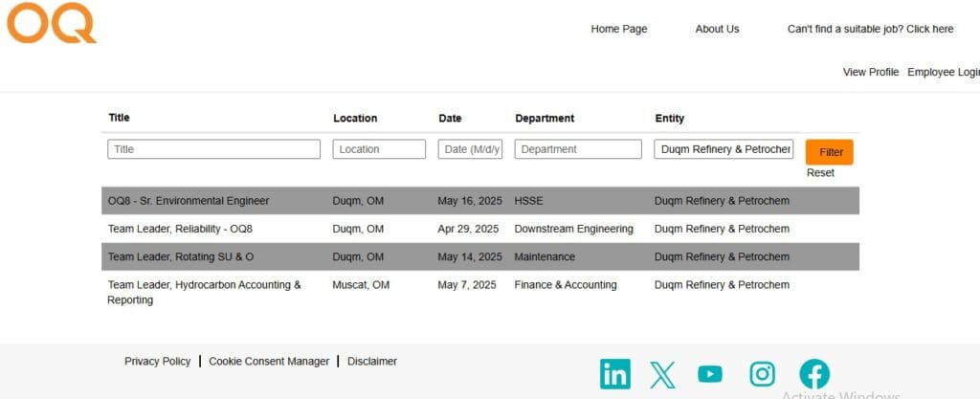Focus the Date (M/d/y) filter field
Viewport: 980px width, 399px height.
click(470, 149)
